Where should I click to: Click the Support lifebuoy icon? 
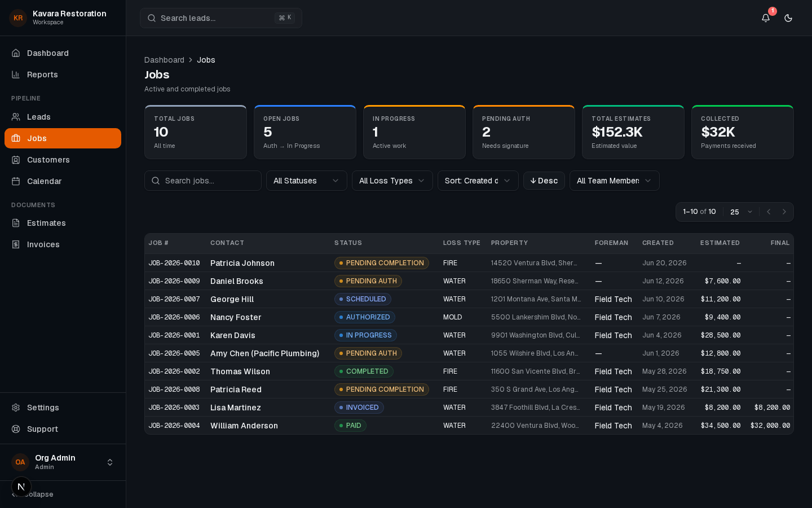click(16, 429)
